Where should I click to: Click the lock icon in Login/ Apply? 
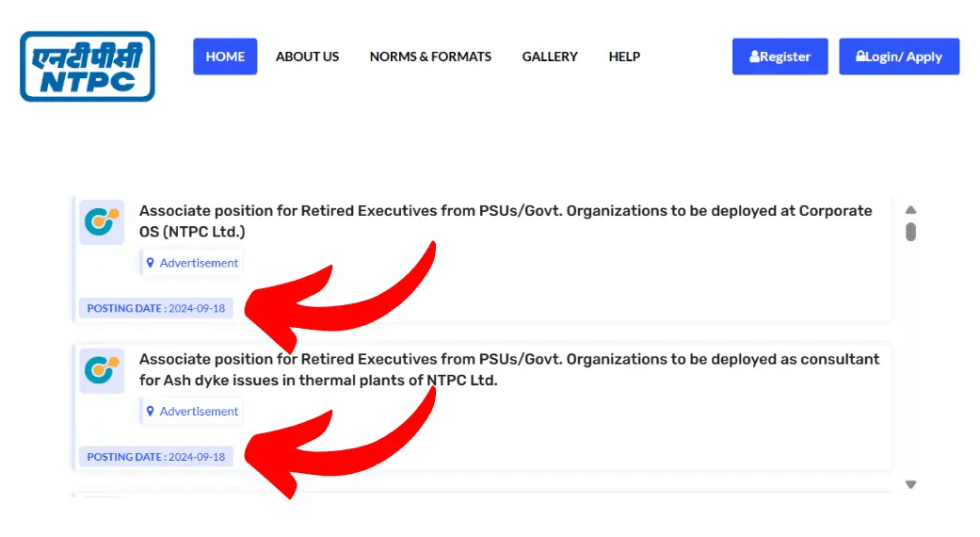tap(860, 57)
